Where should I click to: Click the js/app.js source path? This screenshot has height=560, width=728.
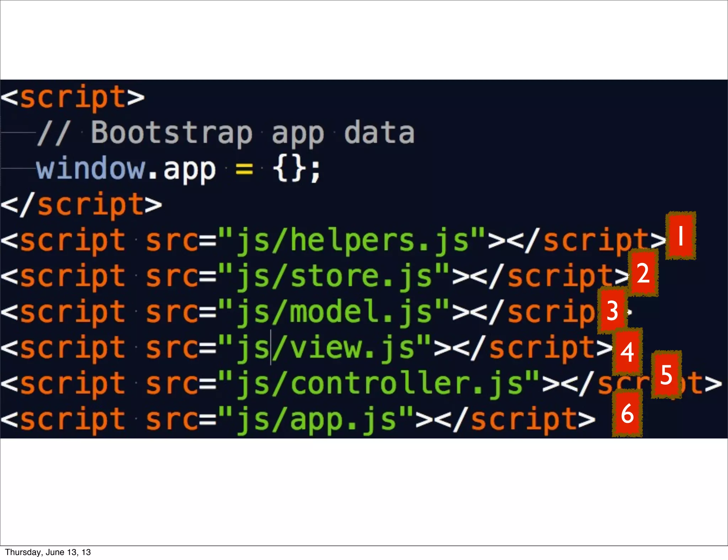coord(316,420)
